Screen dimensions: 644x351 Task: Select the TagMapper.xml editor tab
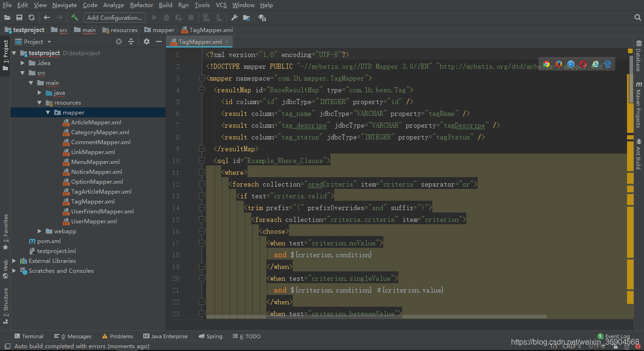coord(200,41)
